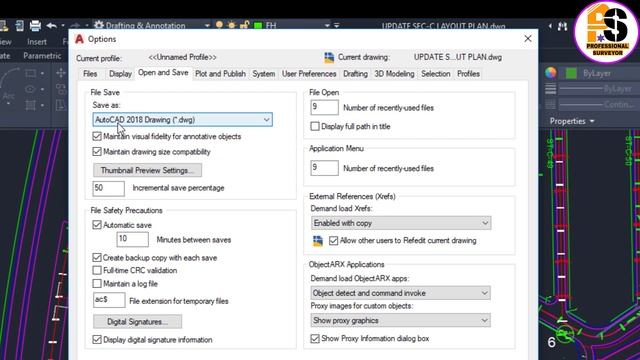Click the drawing icon beside Current drawing label
This screenshot has width=640, height=360.
point(329,58)
